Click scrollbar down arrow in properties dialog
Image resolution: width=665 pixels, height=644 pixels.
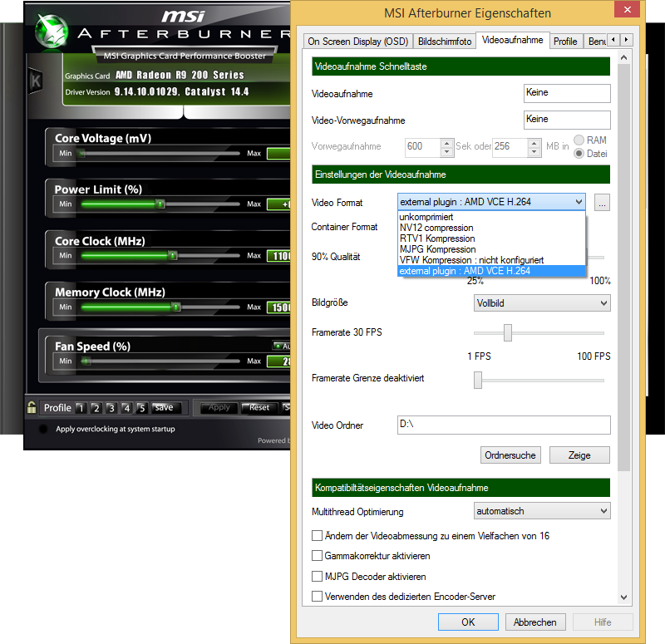tap(623, 597)
